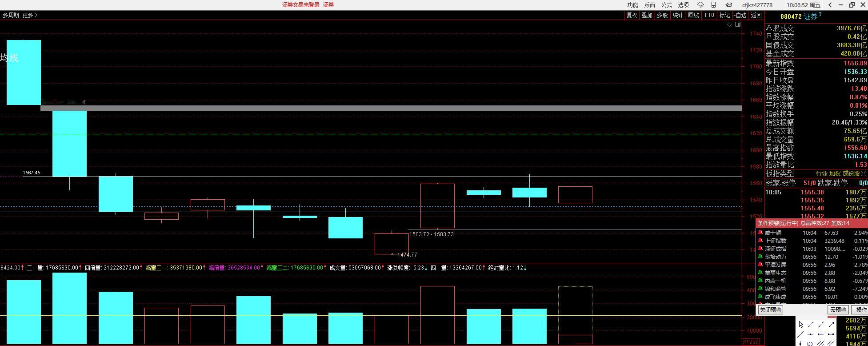Viewport: 868px width, 346px height.
Task: Open the 功能 menu
Action: (x=632, y=5)
